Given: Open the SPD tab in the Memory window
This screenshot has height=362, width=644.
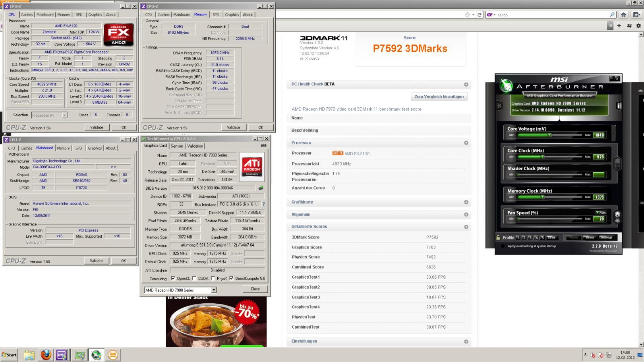Looking at the screenshot, I should click(x=216, y=15).
